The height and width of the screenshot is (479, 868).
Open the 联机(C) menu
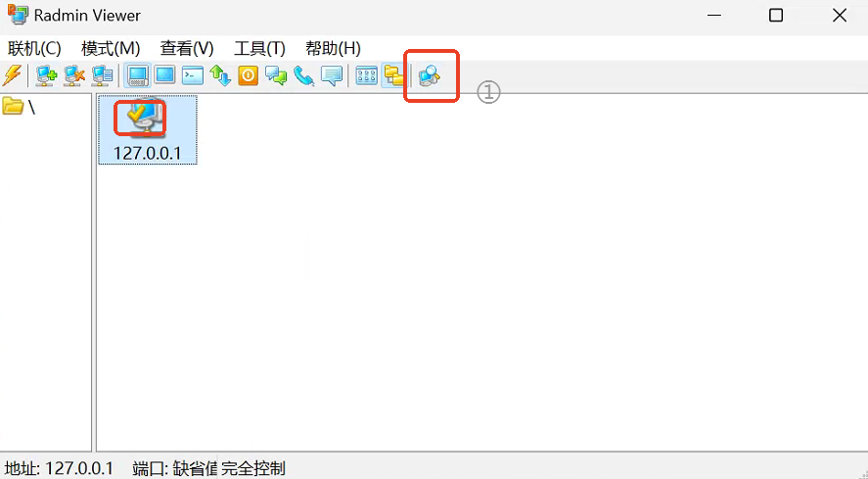34,49
